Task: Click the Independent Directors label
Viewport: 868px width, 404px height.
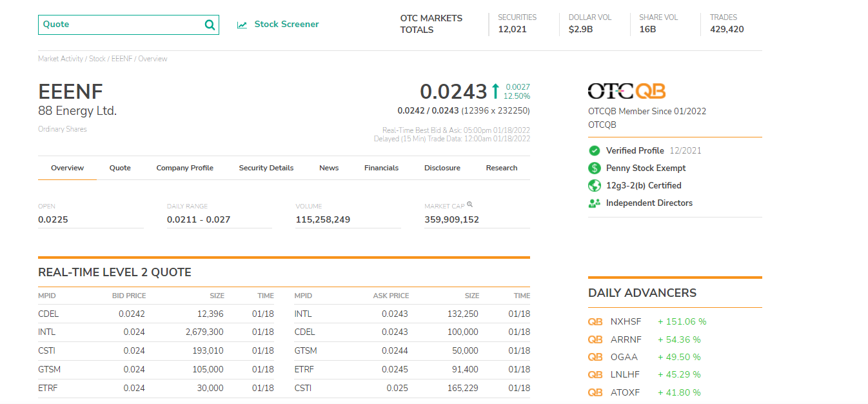Action: pos(649,203)
